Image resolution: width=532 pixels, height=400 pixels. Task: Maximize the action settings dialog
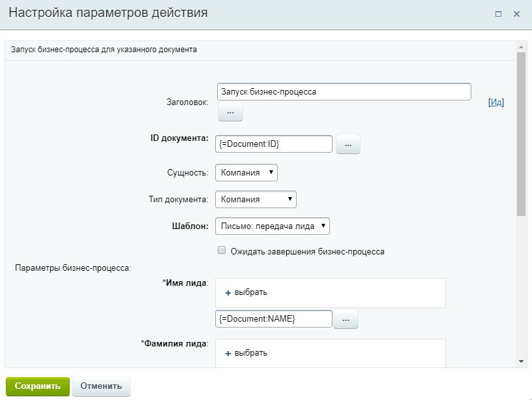point(498,14)
